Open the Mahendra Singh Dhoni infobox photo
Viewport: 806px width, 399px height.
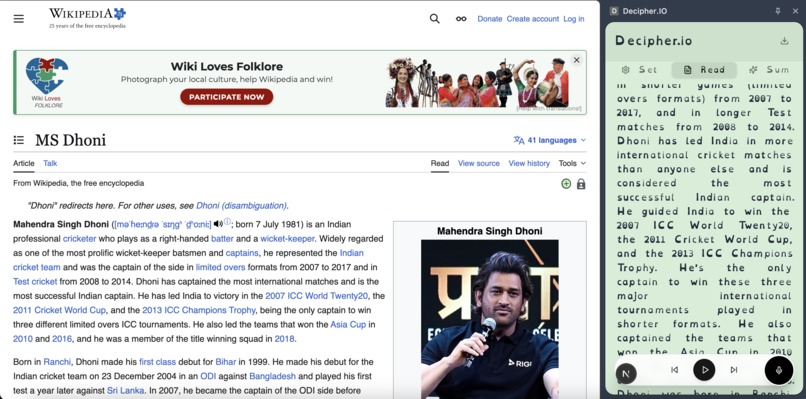490,319
